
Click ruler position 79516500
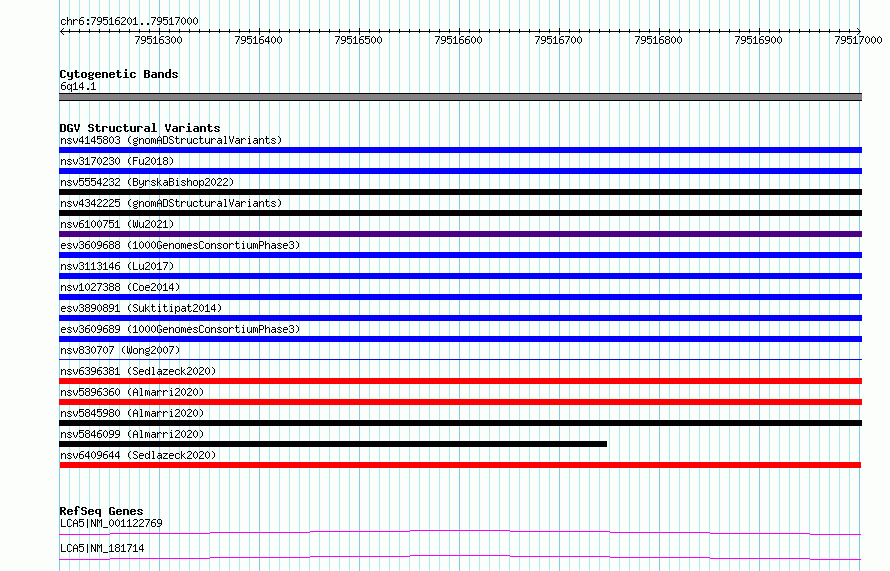click(359, 40)
